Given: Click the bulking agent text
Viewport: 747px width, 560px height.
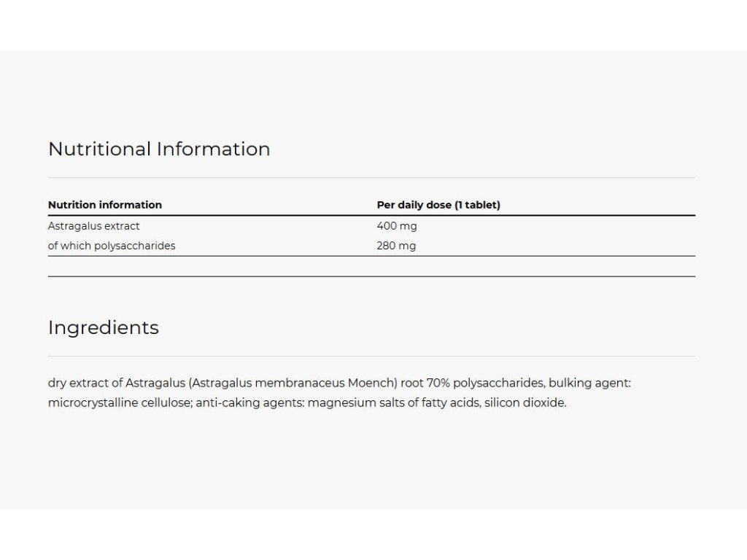Looking at the screenshot, I should [589, 383].
